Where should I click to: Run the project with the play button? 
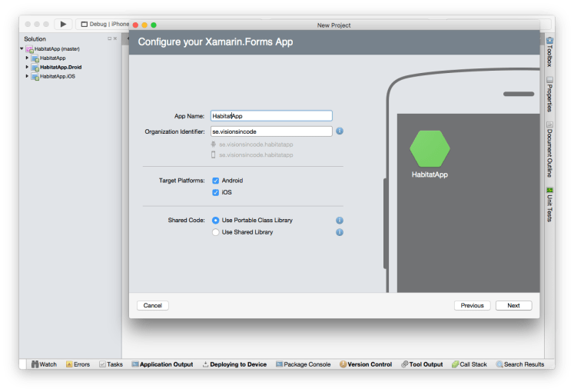coord(63,24)
